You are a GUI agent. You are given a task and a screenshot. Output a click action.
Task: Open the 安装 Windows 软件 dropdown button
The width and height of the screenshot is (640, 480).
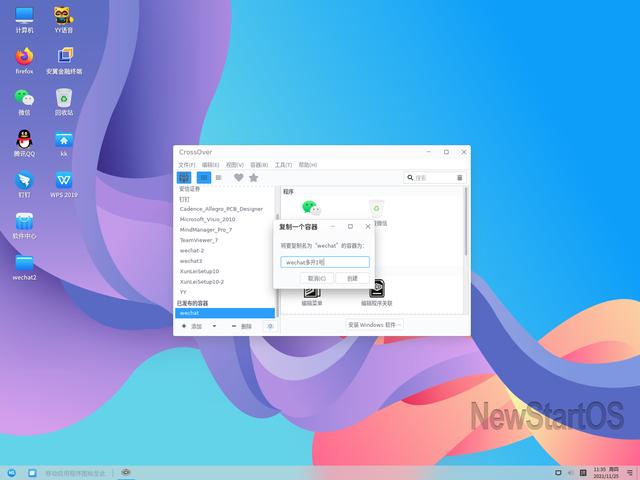[375, 325]
